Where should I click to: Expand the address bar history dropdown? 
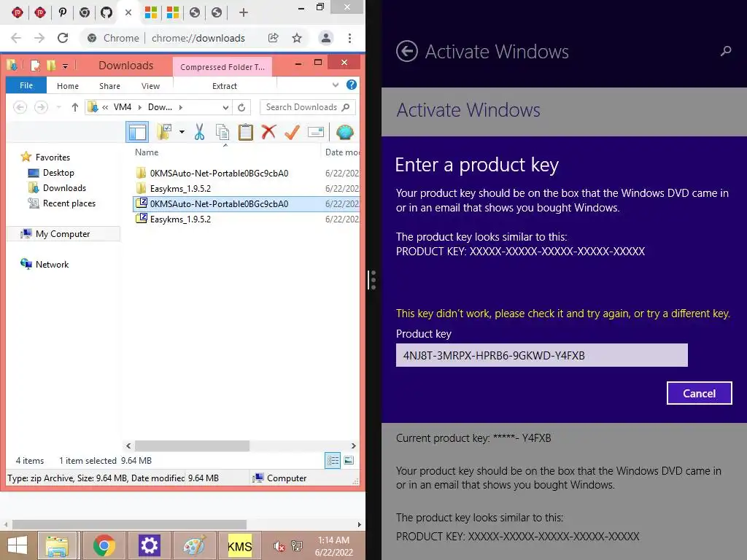pos(226,108)
